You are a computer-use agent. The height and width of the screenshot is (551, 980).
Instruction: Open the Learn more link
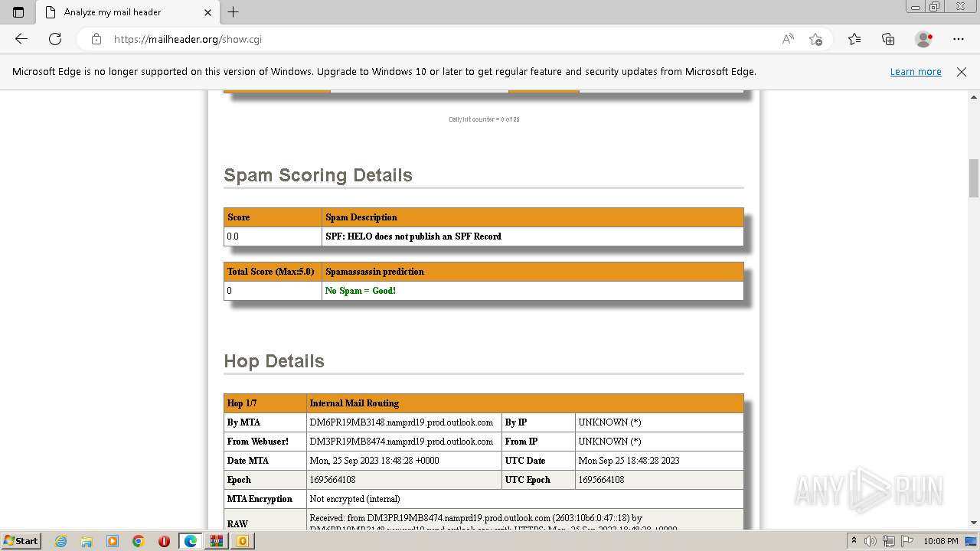pyautogui.click(x=916, y=71)
